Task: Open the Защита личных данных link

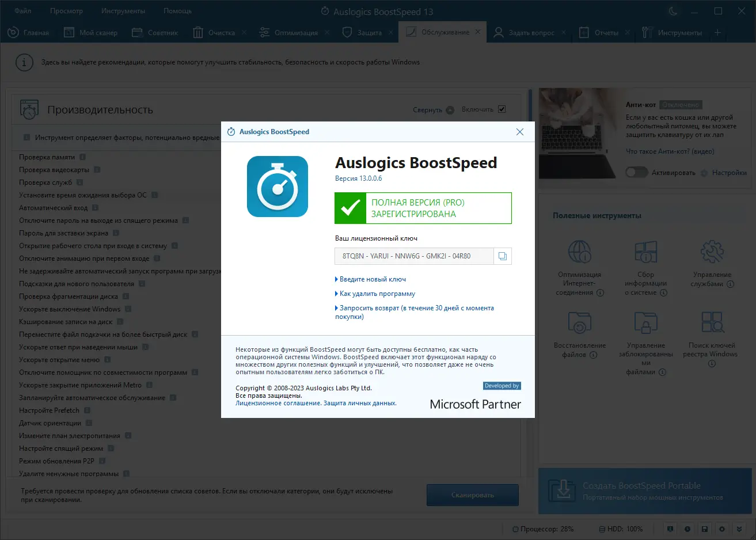Action: (x=360, y=404)
